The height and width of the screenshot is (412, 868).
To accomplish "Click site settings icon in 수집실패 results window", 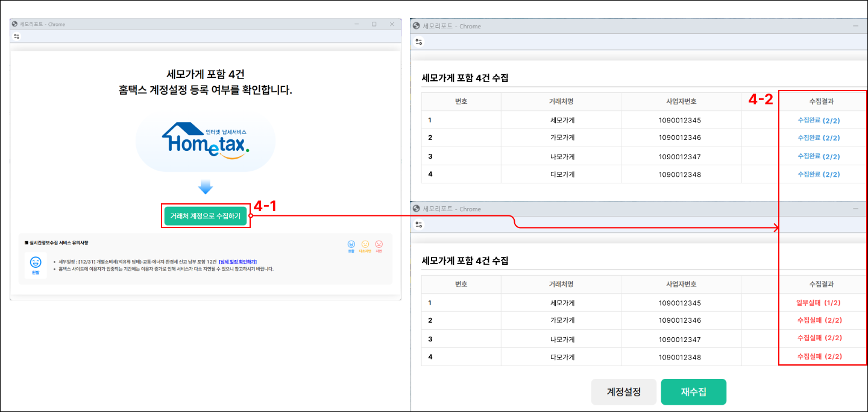I will [x=419, y=224].
